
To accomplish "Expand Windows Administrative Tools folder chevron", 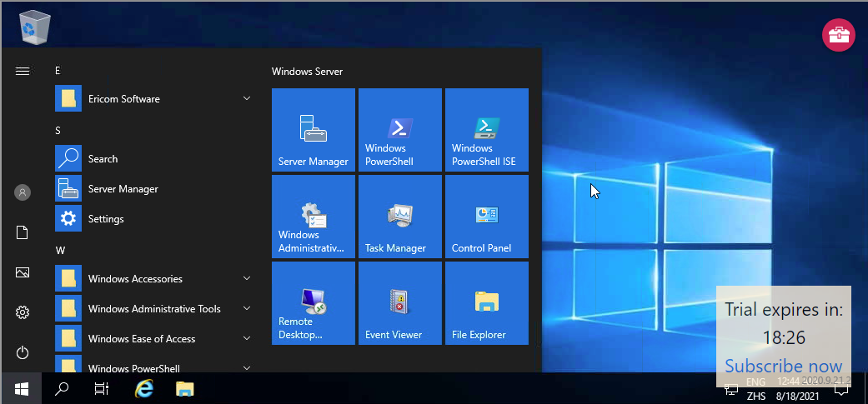I will [x=247, y=308].
